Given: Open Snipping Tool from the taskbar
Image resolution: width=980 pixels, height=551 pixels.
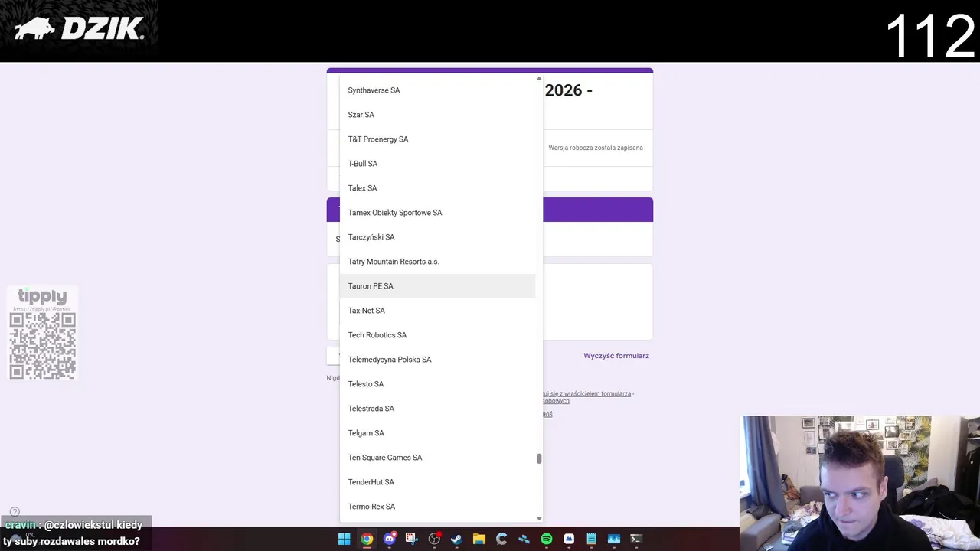Looking at the screenshot, I should coord(411,539).
